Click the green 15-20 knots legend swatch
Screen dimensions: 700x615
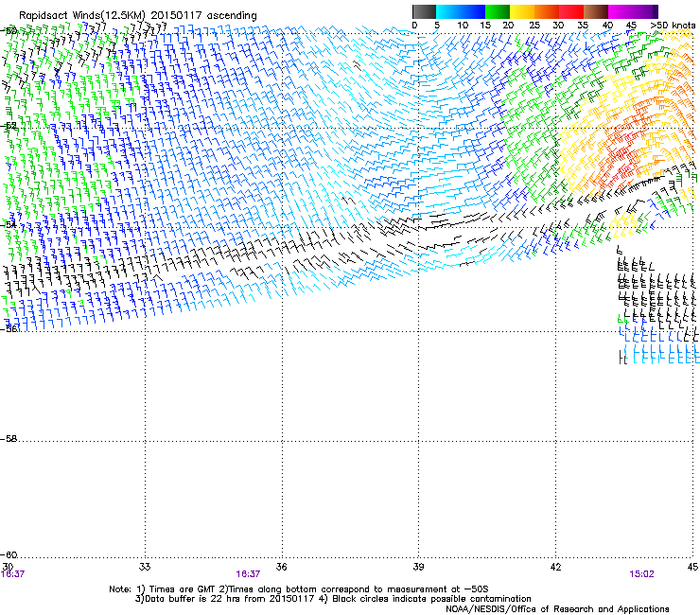point(498,11)
